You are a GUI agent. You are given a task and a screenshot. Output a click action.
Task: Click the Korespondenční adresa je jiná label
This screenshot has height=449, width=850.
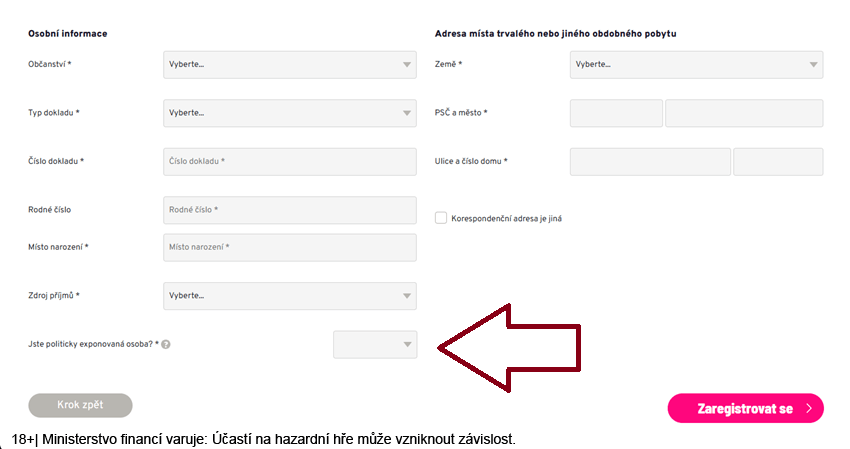point(506,219)
